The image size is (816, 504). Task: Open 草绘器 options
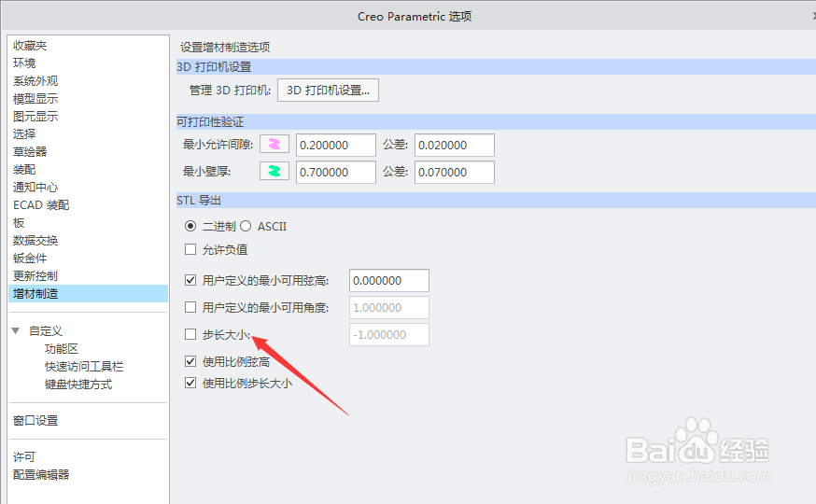pyautogui.click(x=30, y=152)
